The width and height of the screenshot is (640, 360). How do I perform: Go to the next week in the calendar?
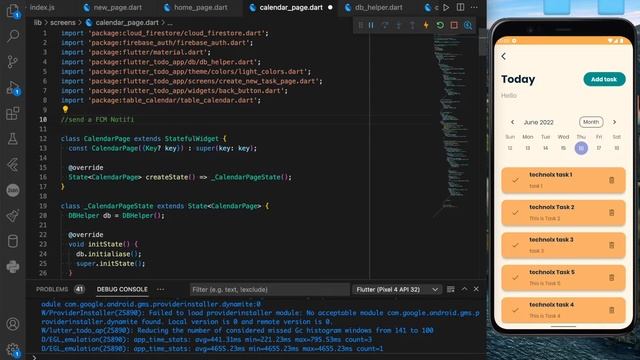(x=614, y=122)
